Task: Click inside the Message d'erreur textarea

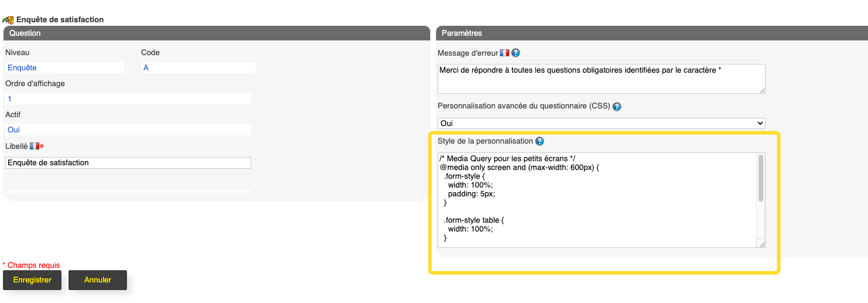Action: click(x=601, y=79)
